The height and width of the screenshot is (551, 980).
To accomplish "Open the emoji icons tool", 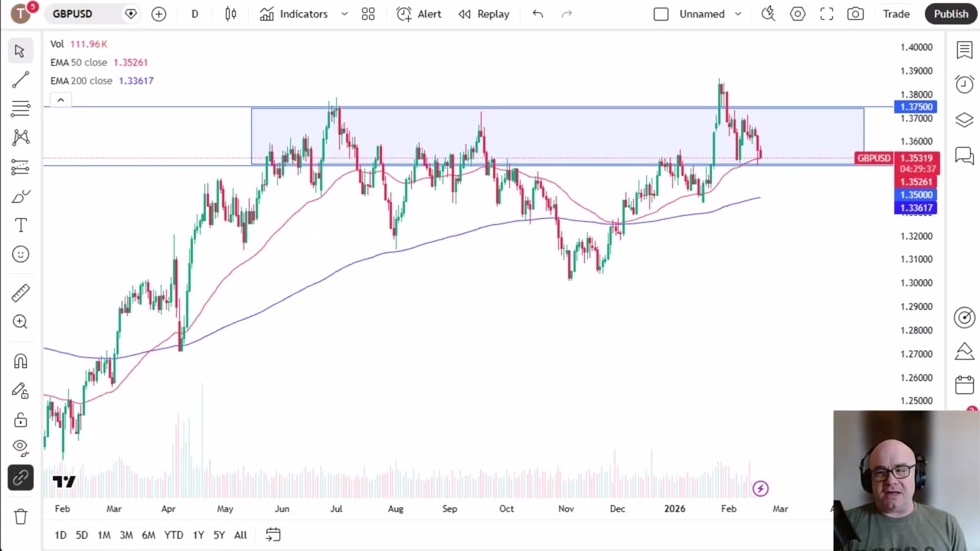I will pyautogui.click(x=20, y=254).
